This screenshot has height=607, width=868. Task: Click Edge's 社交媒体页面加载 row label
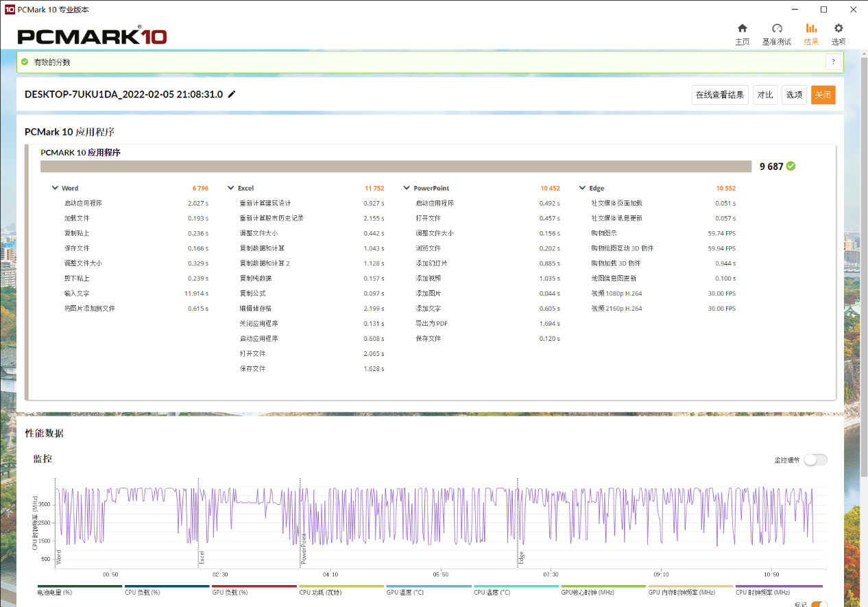[617, 203]
